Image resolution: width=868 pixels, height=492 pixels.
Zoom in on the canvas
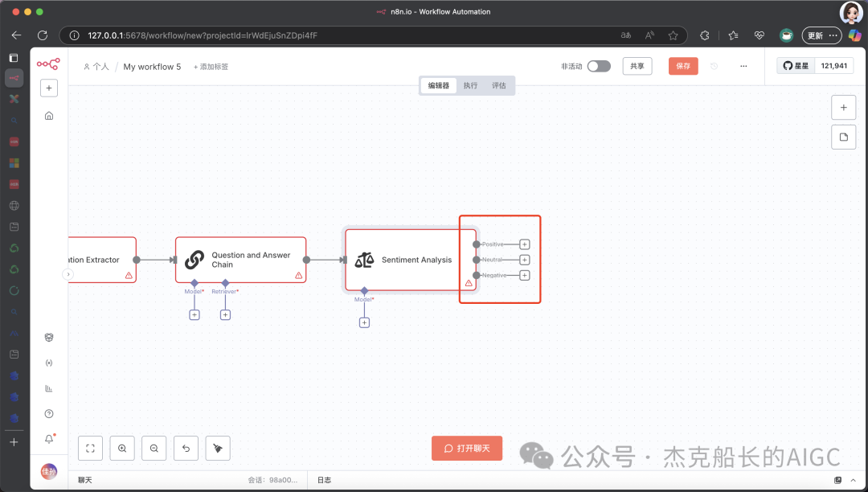click(122, 449)
